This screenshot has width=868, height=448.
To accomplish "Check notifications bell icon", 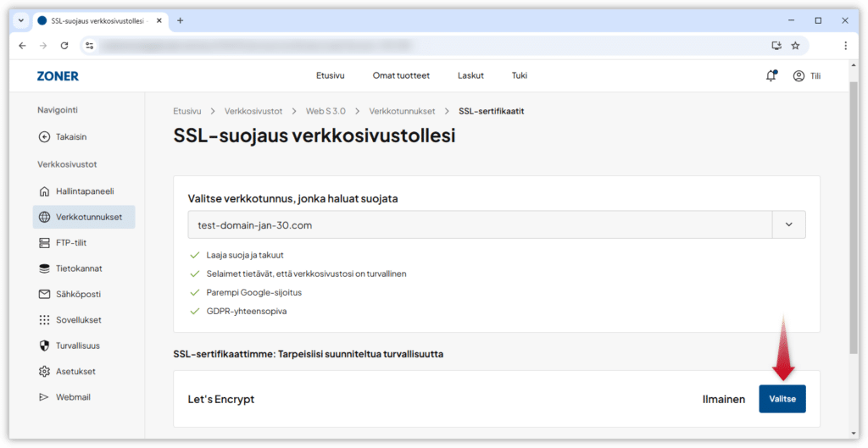I will [x=771, y=75].
